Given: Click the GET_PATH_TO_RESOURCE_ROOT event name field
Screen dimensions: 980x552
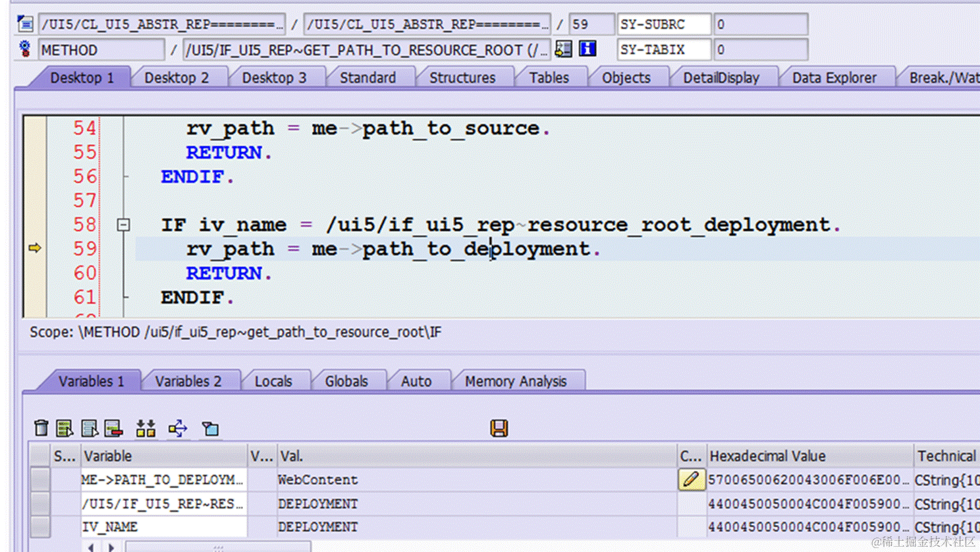Looking at the screenshot, I should (366, 49).
